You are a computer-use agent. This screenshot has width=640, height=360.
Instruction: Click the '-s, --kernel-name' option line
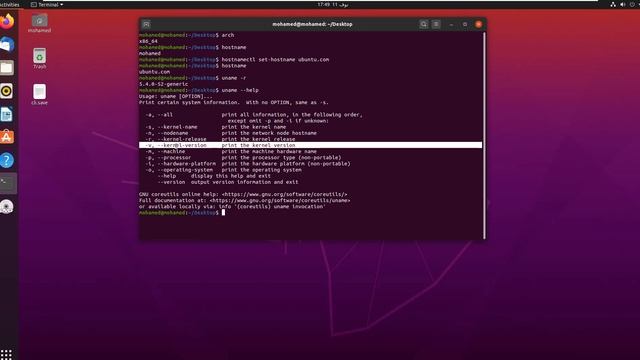pyautogui.click(x=216, y=127)
